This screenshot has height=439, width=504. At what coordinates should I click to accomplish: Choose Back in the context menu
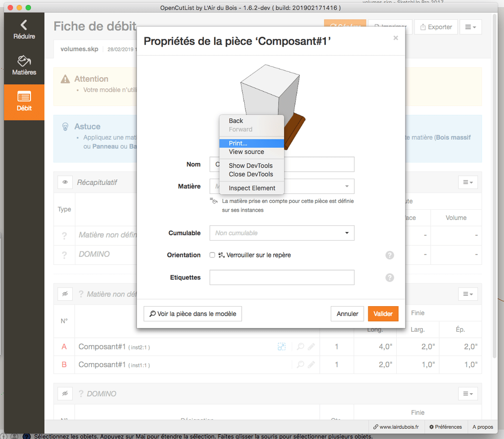click(252, 121)
